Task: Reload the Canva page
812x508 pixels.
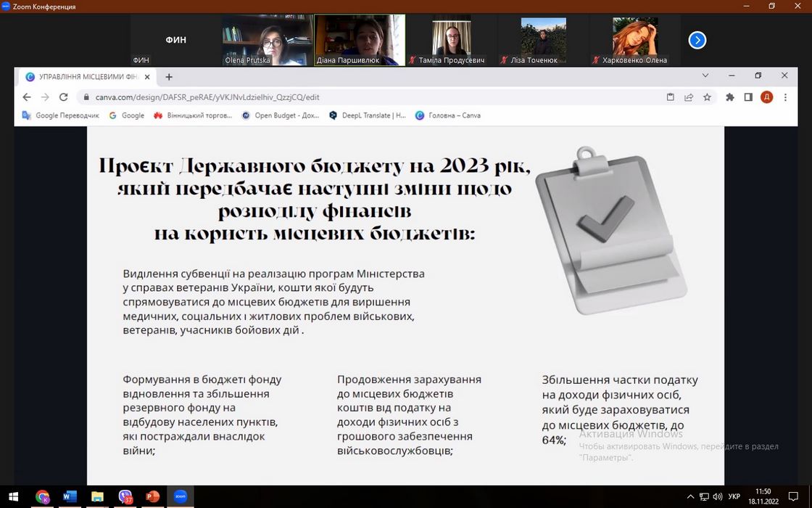Action: (x=63, y=97)
